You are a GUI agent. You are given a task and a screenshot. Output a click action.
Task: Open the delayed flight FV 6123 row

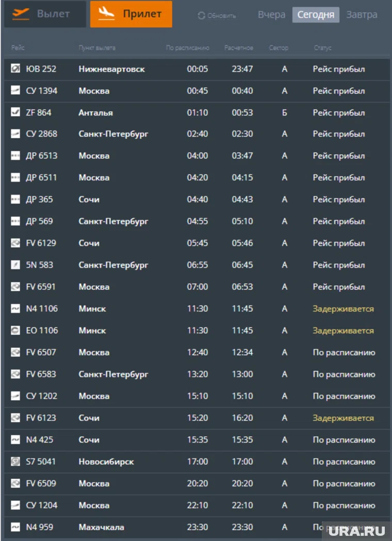tap(196, 418)
